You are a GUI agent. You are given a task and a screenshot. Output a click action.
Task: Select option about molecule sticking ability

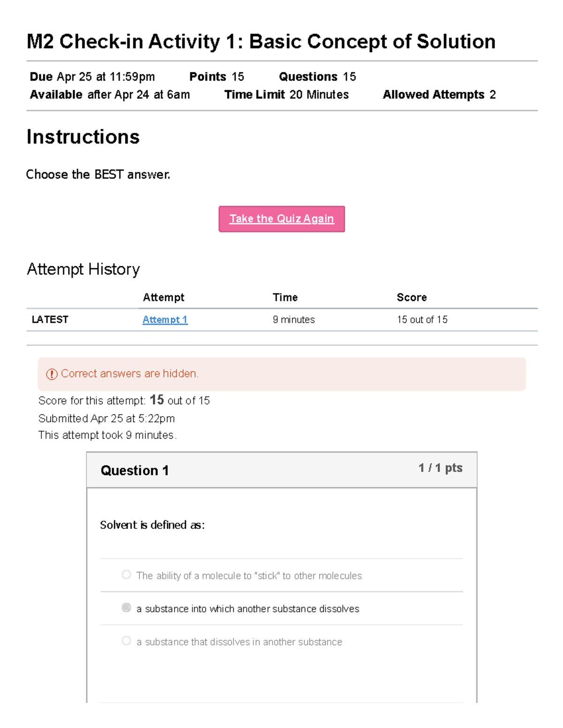[126, 574]
